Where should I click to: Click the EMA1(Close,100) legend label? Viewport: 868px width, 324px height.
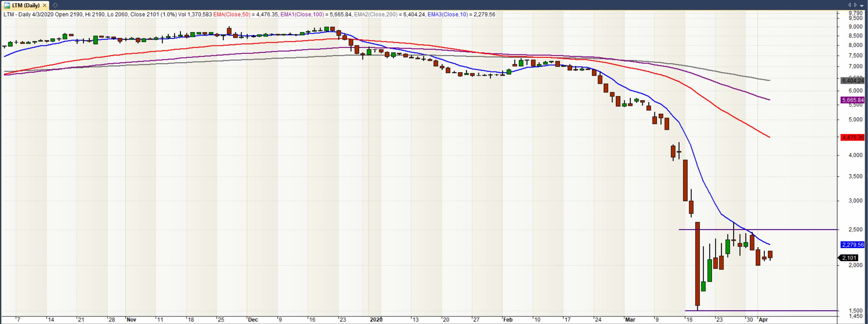[302, 14]
